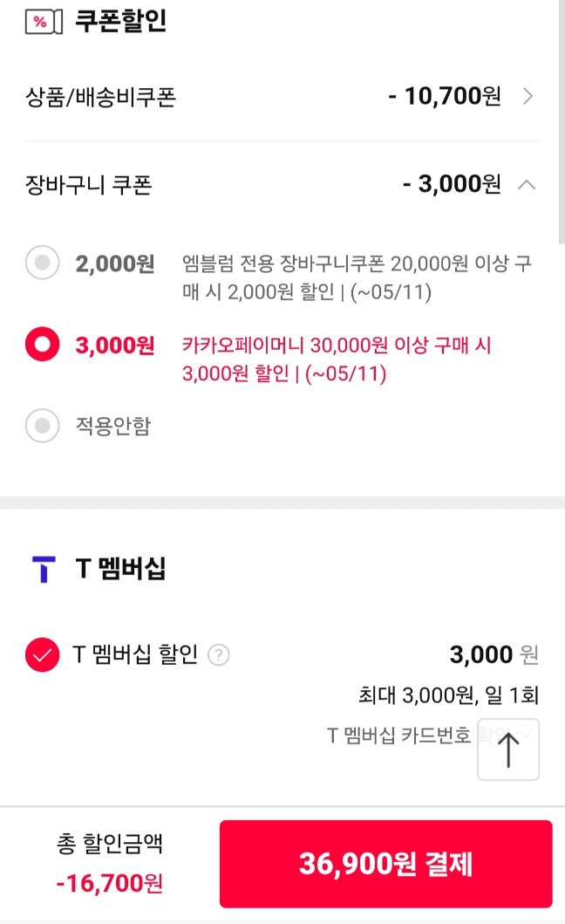Select the 2,000원 엠블럼 cart coupon radio

(x=42, y=263)
